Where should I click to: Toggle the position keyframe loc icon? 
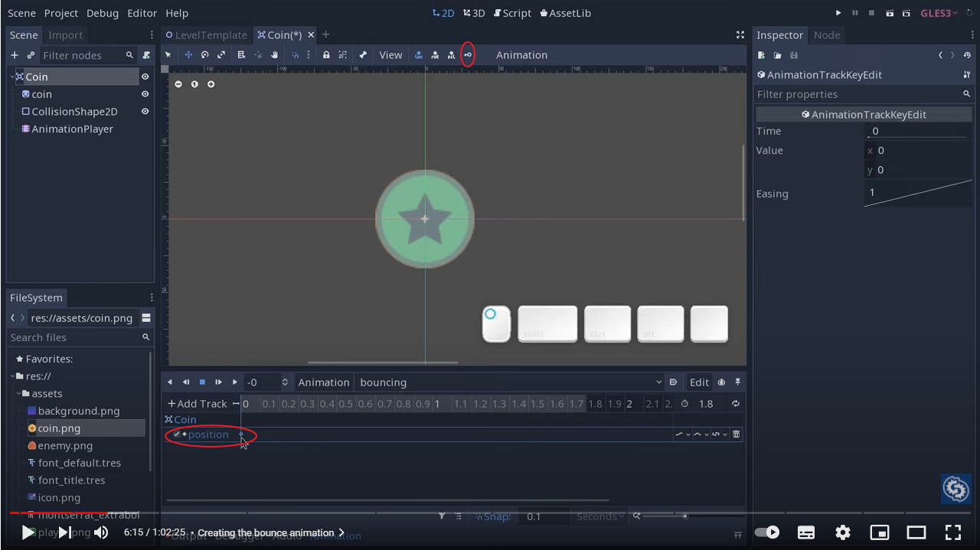point(419,55)
